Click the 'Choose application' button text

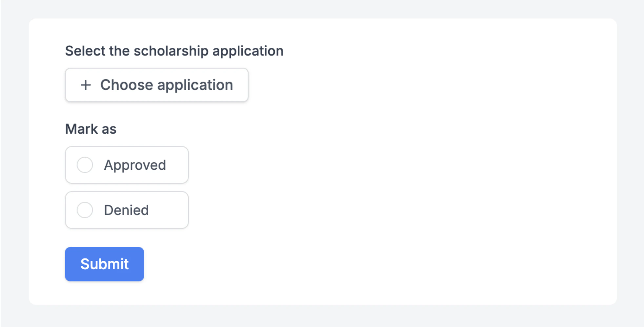[x=167, y=85]
